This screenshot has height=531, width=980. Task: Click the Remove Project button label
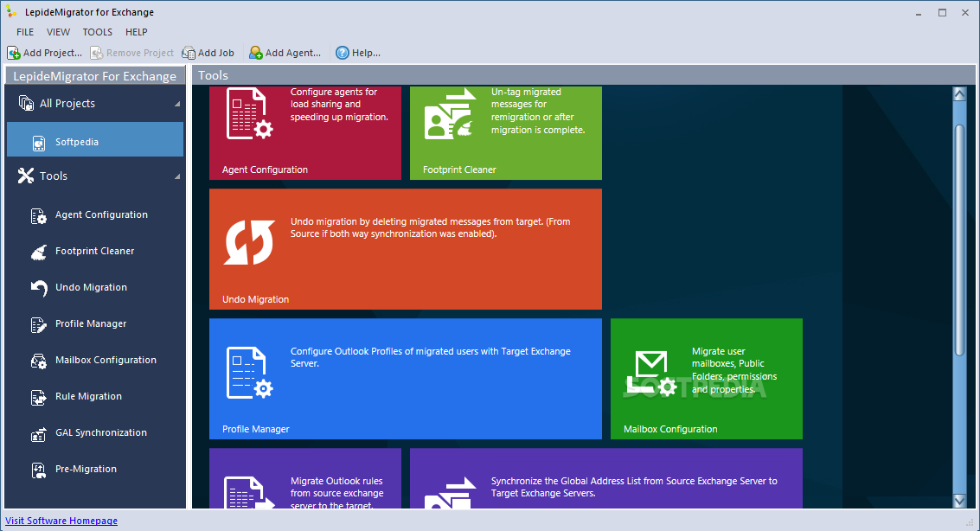tap(140, 53)
